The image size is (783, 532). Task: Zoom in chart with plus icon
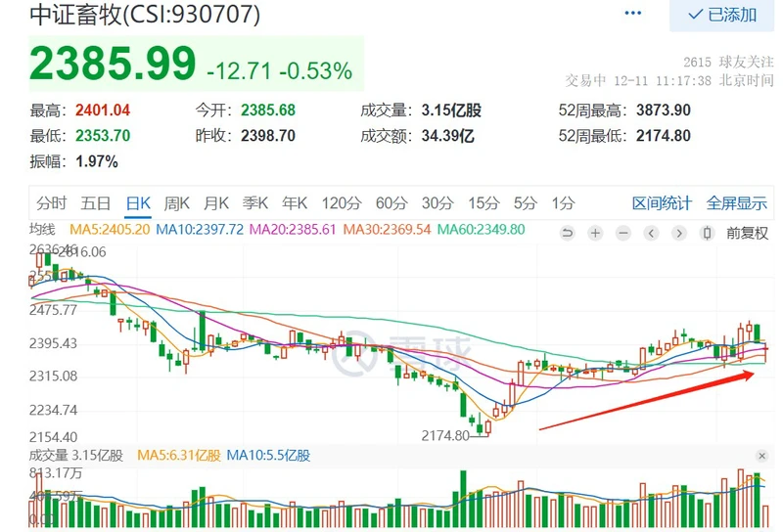595,233
